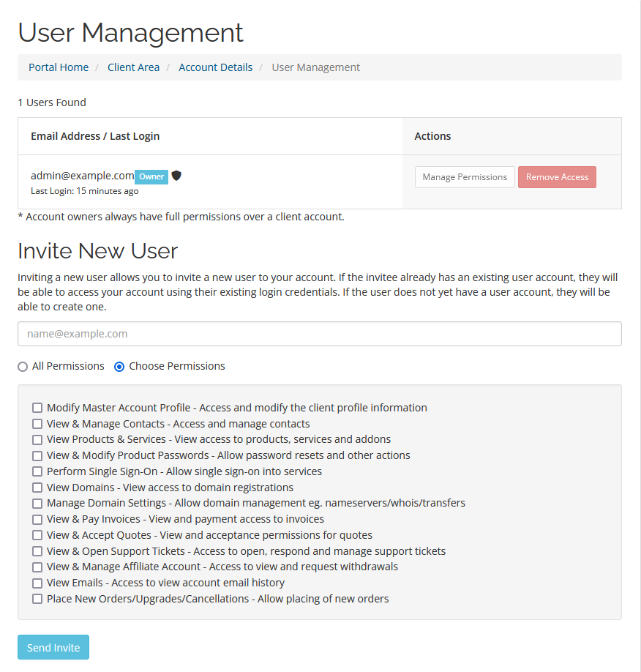Click the Manage Permissions button

click(464, 176)
